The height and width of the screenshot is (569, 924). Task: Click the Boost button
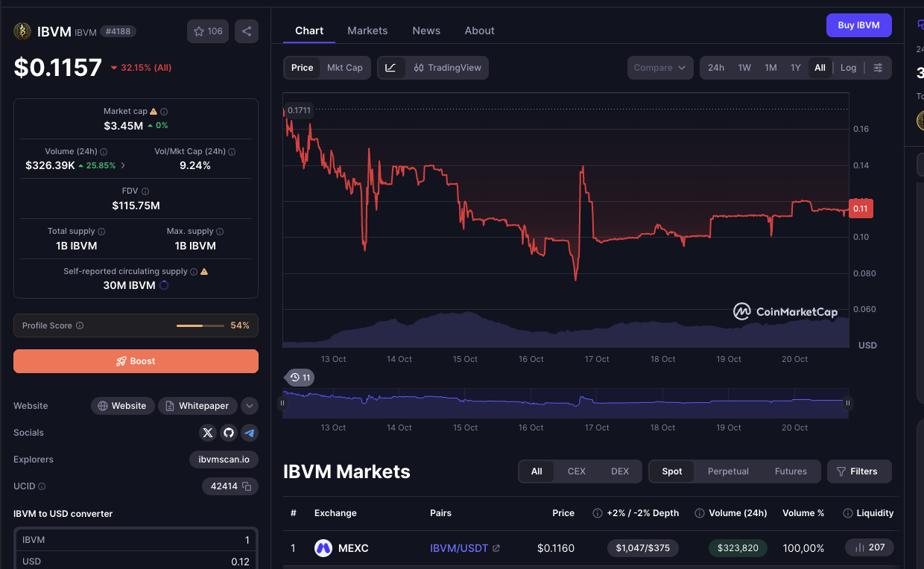(136, 361)
